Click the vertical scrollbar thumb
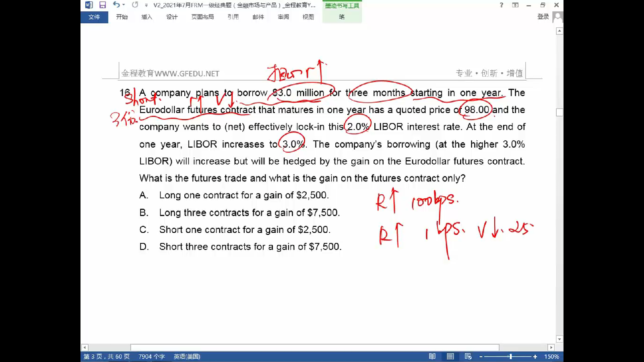 click(559, 113)
